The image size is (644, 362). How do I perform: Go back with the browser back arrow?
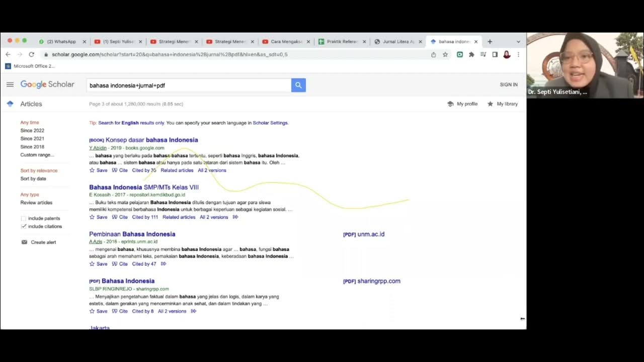[x=8, y=54]
